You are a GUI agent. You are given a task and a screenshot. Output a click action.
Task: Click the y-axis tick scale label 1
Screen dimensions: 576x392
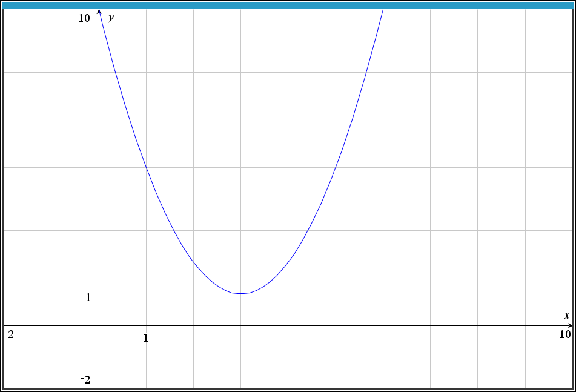(x=88, y=297)
